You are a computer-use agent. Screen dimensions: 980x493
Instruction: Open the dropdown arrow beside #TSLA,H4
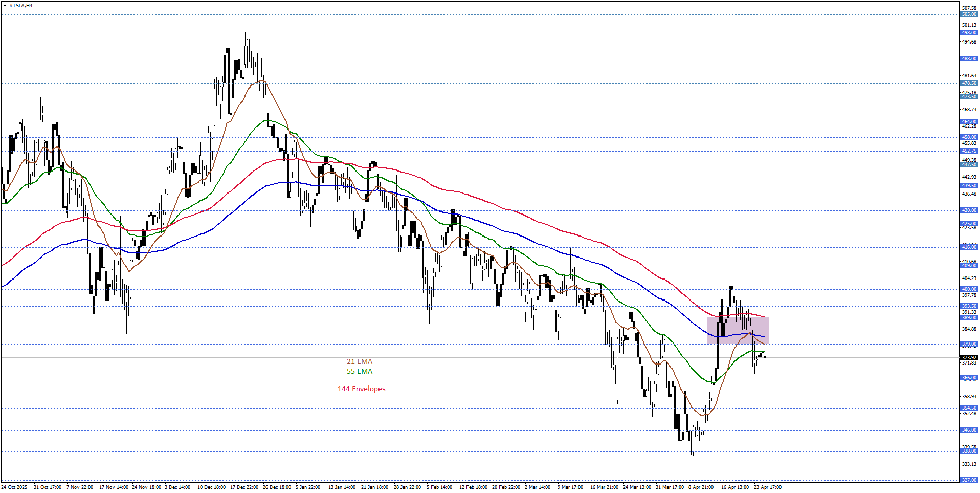[x=5, y=6]
